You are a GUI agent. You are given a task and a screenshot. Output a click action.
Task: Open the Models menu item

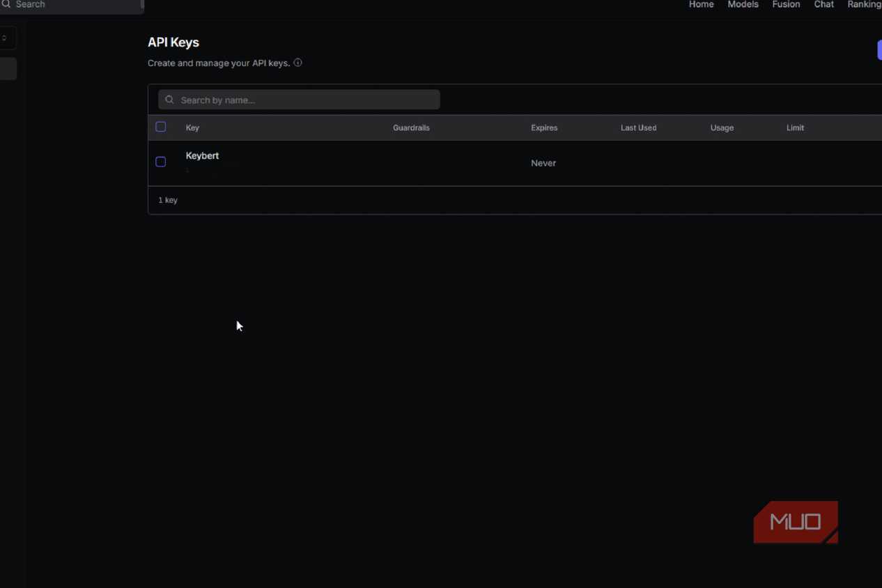pyautogui.click(x=743, y=4)
